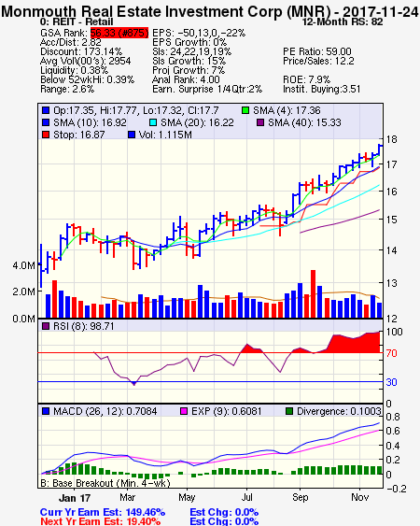Click the 'EXP (9): 0.6081' legend text

226,411
